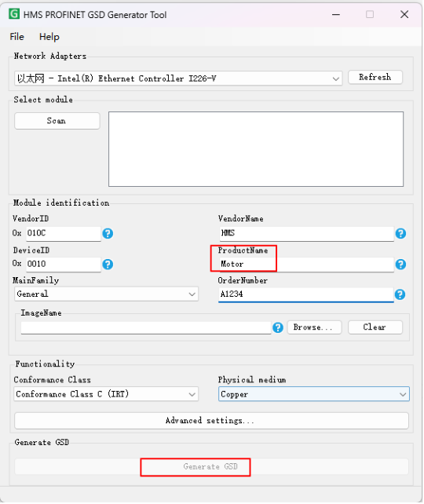Viewport: 424px width, 504px height.
Task: Refresh the network adapter list
Action: point(375,77)
